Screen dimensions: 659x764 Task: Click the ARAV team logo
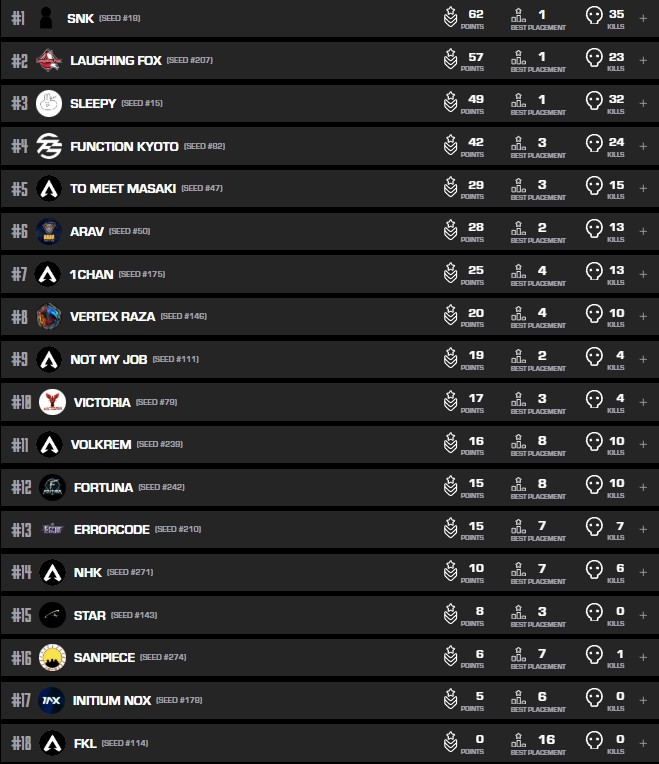[x=49, y=231]
